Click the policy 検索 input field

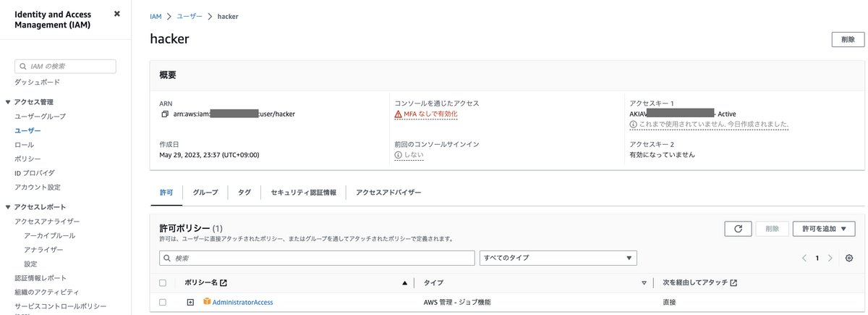coord(317,258)
